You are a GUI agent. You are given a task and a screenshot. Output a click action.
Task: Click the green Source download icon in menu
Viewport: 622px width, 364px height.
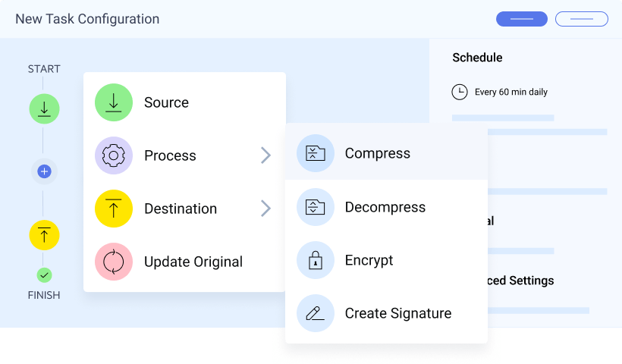(x=114, y=102)
